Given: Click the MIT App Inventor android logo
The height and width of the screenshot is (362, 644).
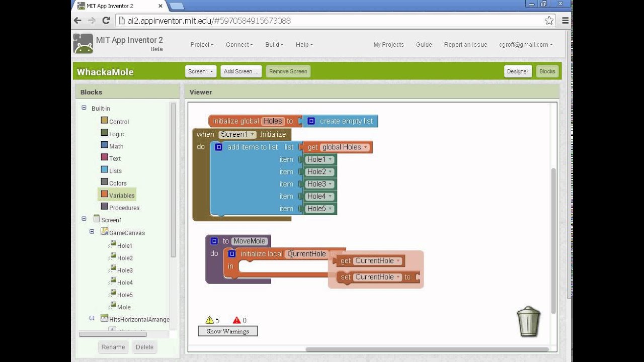Looking at the screenshot, I should point(83,44).
